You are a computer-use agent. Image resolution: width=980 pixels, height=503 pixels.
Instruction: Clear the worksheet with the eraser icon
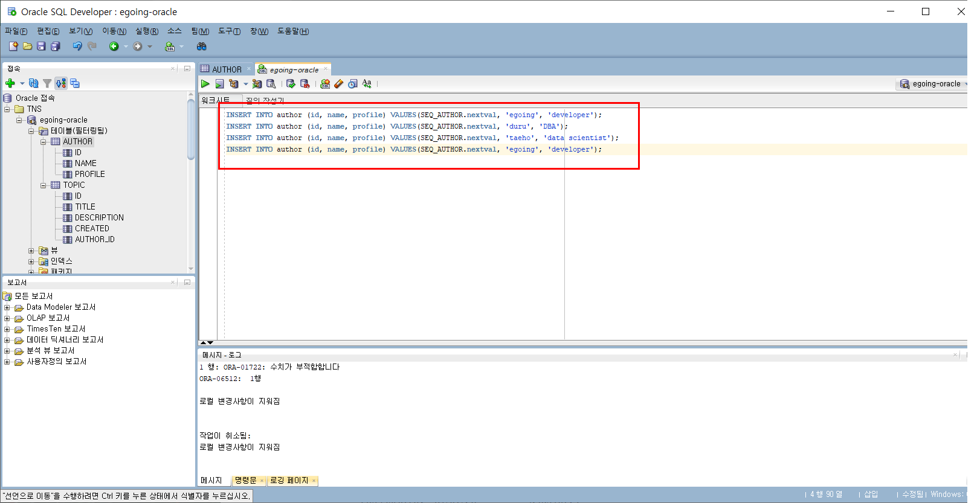click(339, 84)
